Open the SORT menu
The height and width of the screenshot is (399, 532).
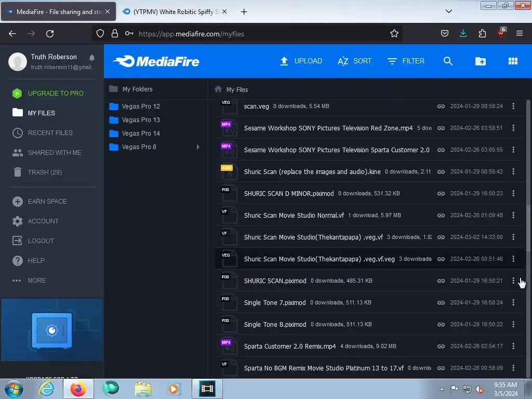[x=354, y=61]
